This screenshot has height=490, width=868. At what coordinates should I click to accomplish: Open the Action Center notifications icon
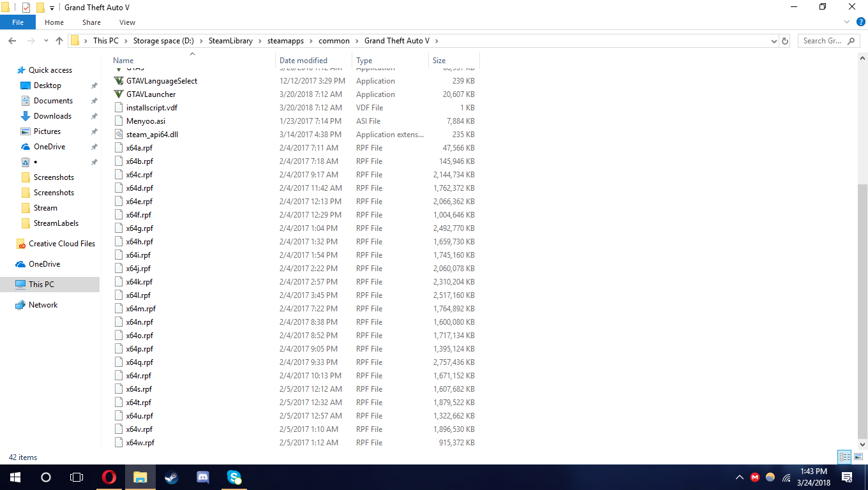tap(848, 477)
